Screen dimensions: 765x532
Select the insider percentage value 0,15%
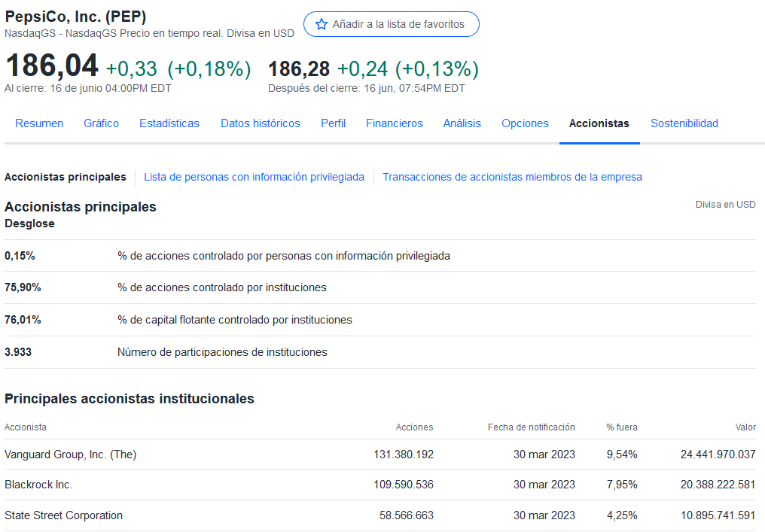coord(20,256)
